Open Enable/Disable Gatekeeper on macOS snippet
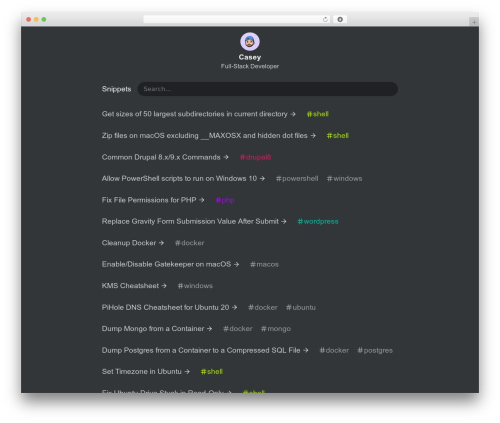This screenshot has height=423, width=500. [x=170, y=264]
